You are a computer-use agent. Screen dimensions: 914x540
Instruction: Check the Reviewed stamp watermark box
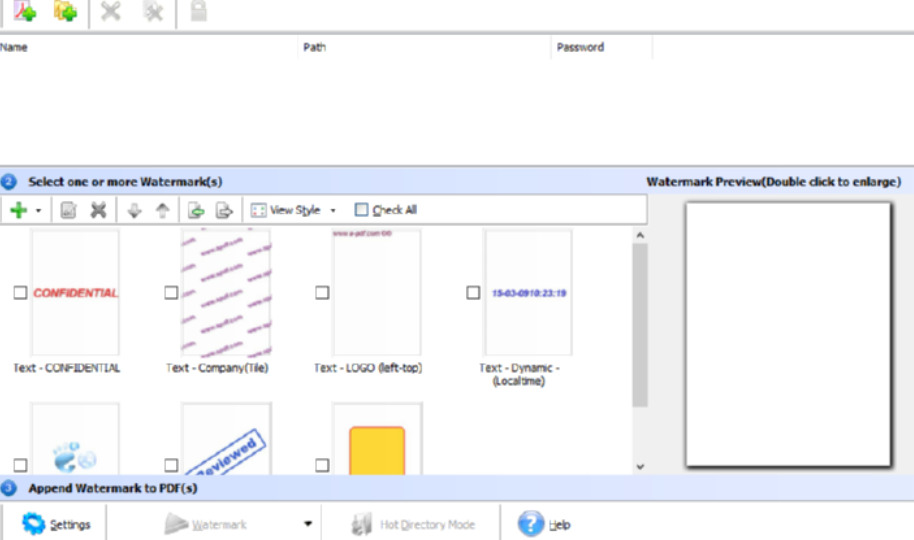click(171, 465)
